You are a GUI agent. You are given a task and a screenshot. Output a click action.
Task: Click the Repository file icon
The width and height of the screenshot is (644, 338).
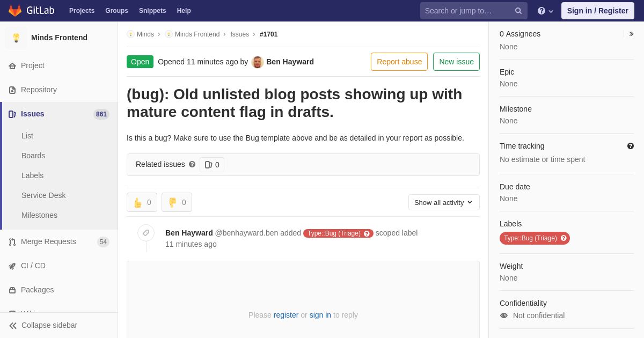(x=12, y=90)
